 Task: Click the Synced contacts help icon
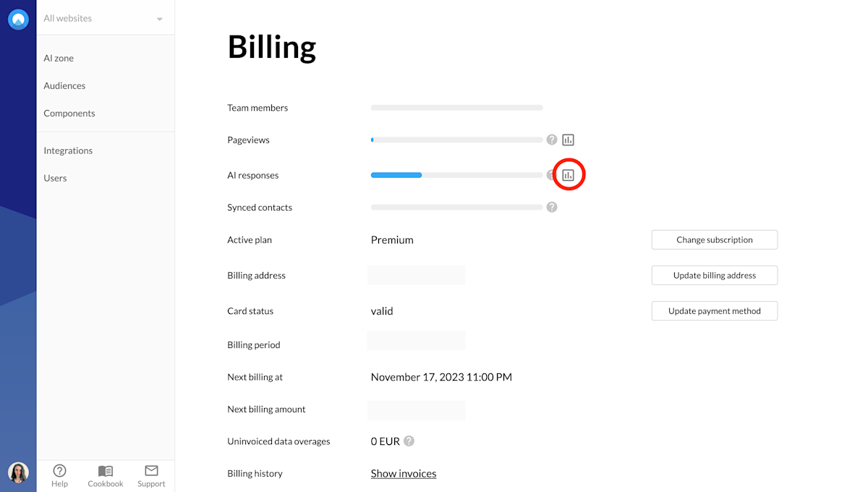552,207
